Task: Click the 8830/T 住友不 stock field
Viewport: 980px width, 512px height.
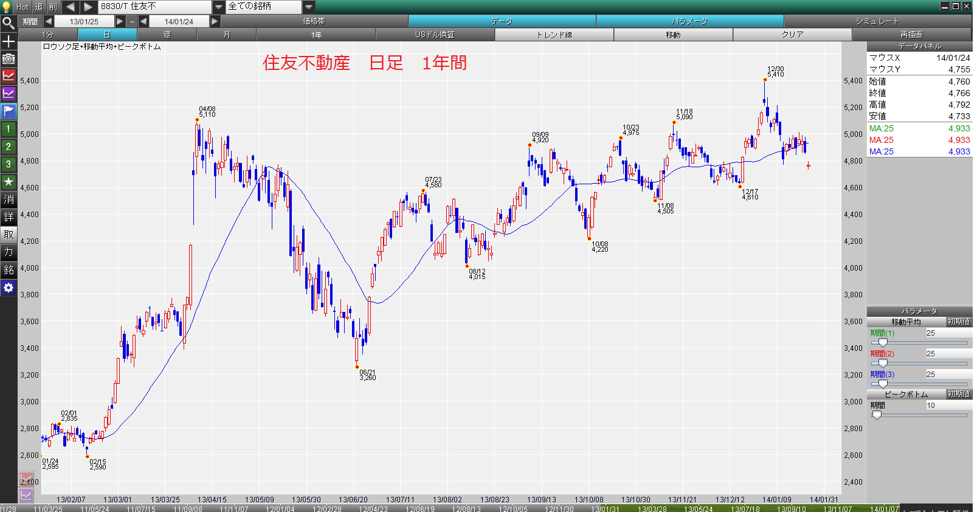Action: (156, 7)
